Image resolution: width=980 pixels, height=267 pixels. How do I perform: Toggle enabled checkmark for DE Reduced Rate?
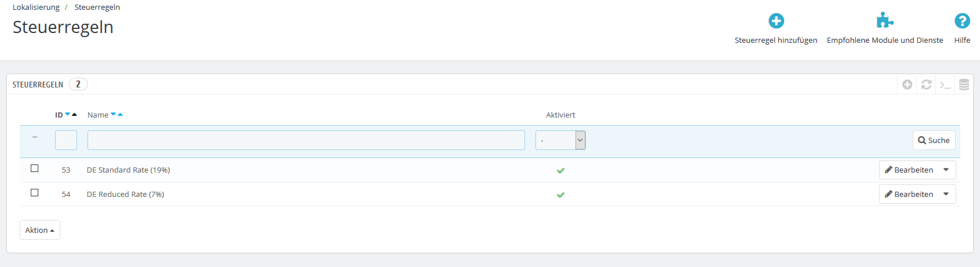point(560,195)
